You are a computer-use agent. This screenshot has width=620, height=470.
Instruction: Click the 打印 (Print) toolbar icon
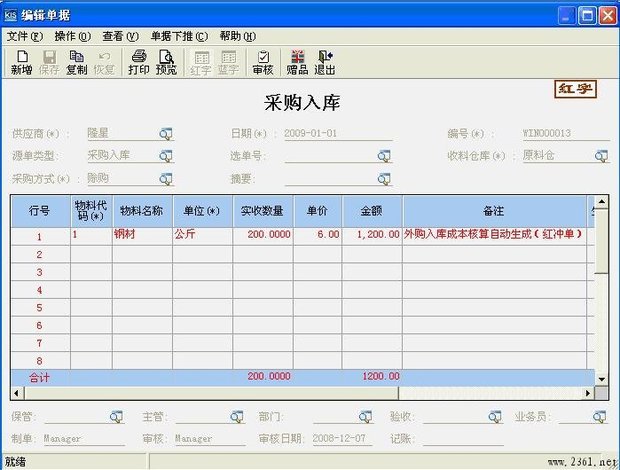pyautogui.click(x=138, y=62)
